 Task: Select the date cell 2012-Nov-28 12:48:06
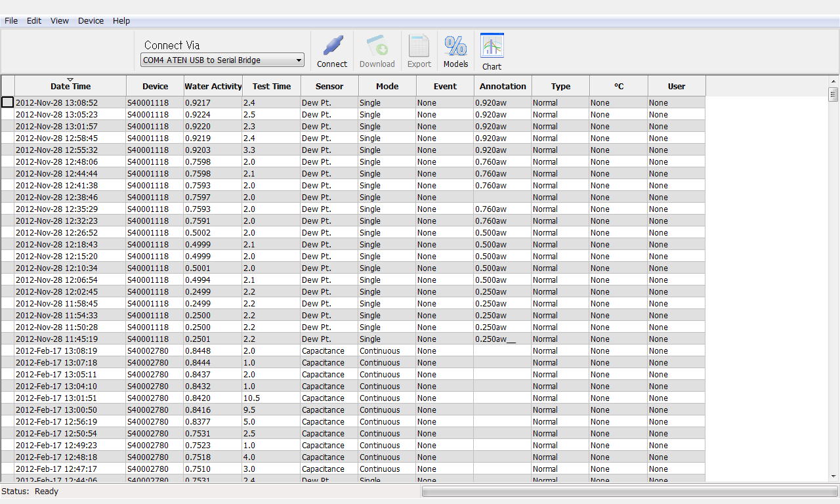tap(70, 162)
